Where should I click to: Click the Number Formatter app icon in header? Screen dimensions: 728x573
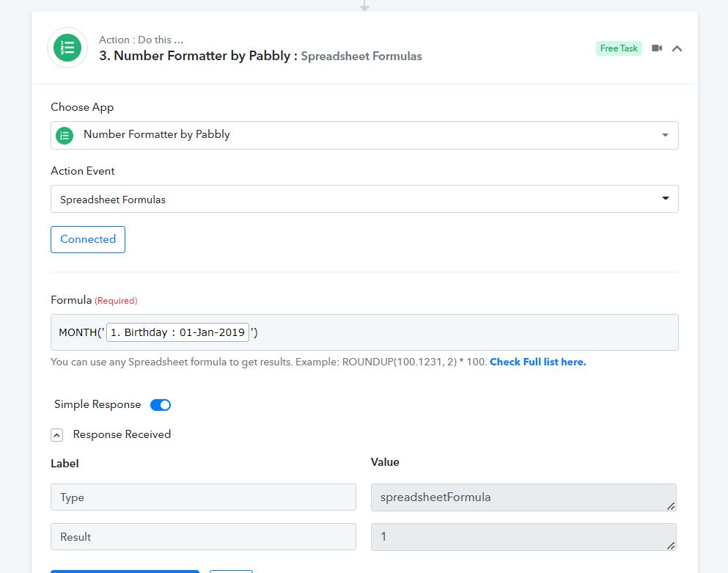coord(67,48)
